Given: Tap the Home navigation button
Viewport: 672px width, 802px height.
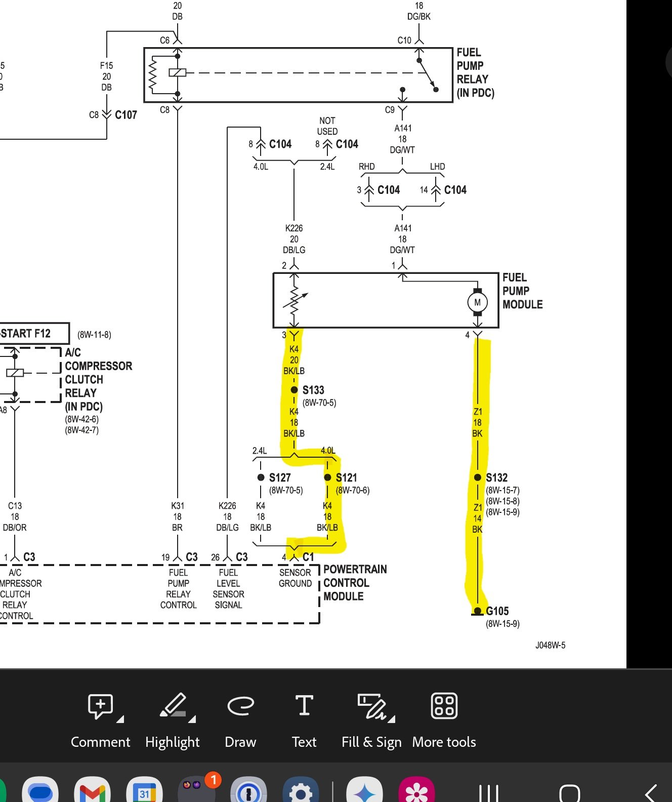Looking at the screenshot, I should (x=570, y=793).
